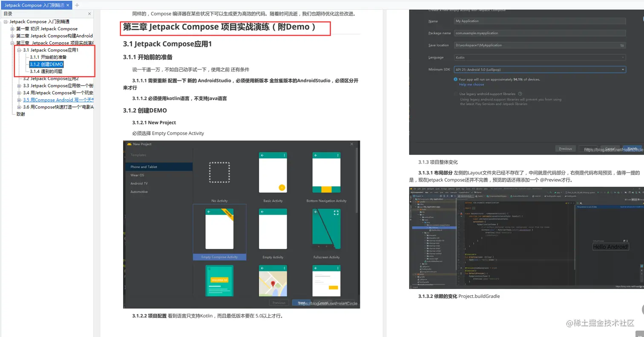Open a new tab with the plus icon
644x337 pixels.
pos(77,5)
